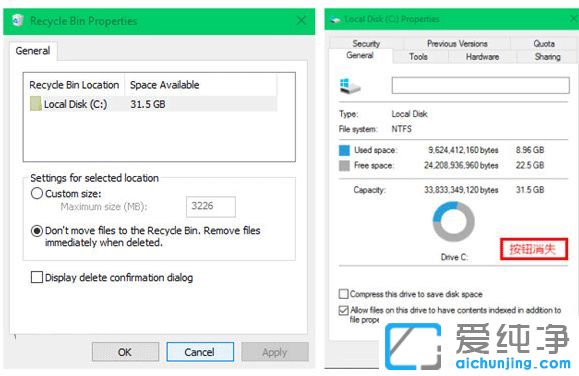The image size is (579, 376).
Task: Click the 33,833,349,120 bytes capacity value
Action: (461, 190)
